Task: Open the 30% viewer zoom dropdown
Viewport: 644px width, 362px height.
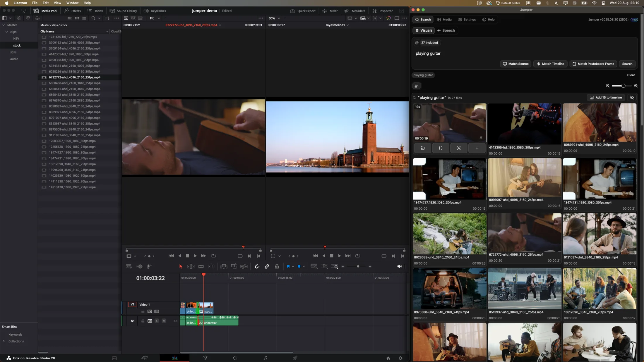Action: pyautogui.click(x=275, y=18)
